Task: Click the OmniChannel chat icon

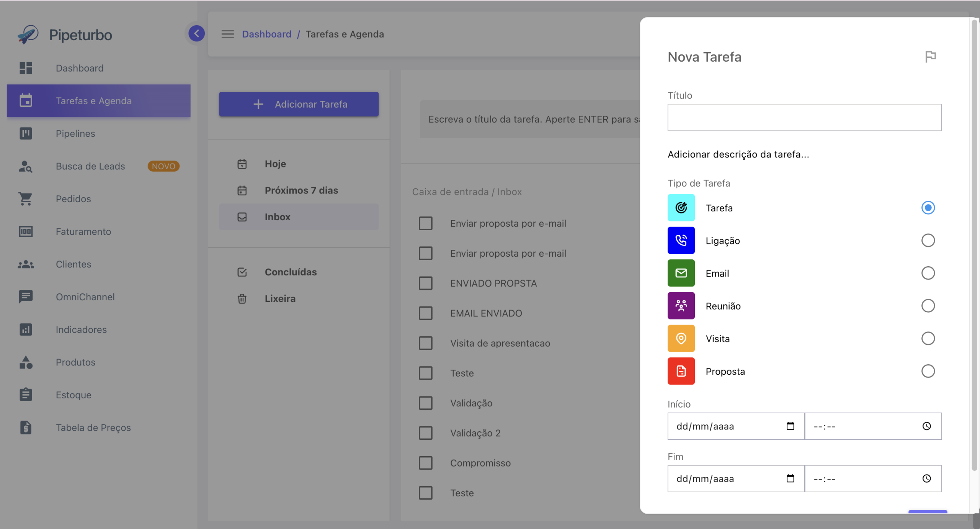Action: coord(26,297)
